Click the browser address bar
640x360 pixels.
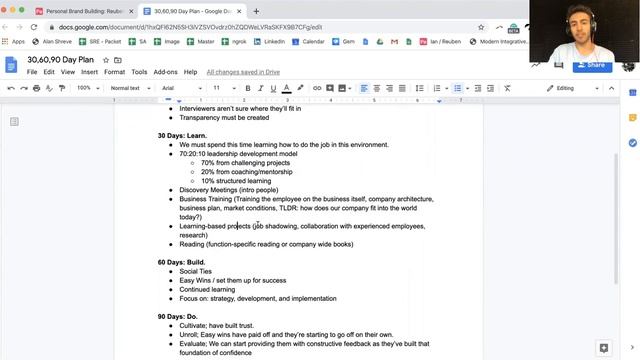pos(261,27)
